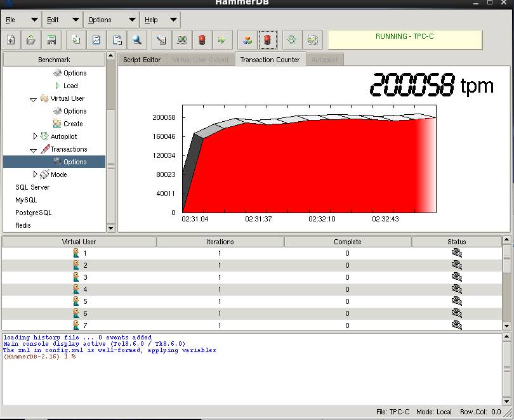Click the user icon of virtual user 2

tap(76, 265)
